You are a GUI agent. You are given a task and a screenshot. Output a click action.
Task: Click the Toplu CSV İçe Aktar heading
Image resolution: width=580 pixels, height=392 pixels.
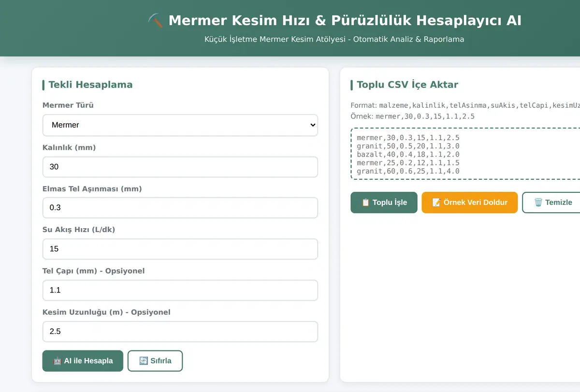click(407, 85)
